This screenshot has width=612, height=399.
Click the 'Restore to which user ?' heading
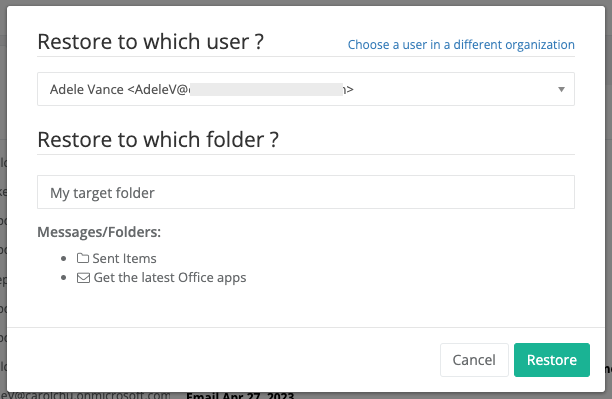coord(151,41)
